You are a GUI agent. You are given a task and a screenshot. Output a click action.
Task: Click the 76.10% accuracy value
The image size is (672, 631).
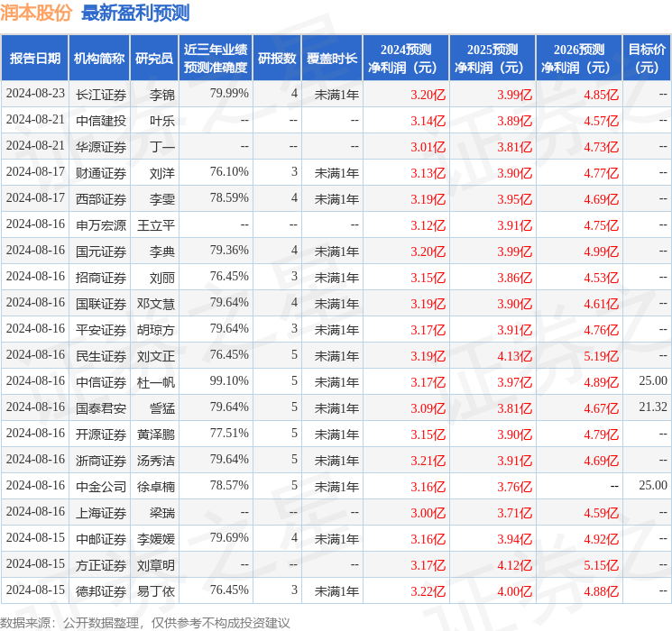(229, 172)
